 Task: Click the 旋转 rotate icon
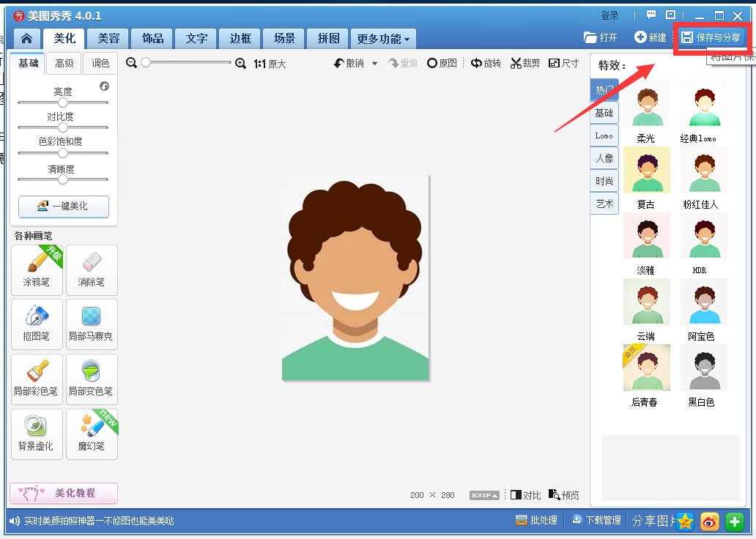476,63
